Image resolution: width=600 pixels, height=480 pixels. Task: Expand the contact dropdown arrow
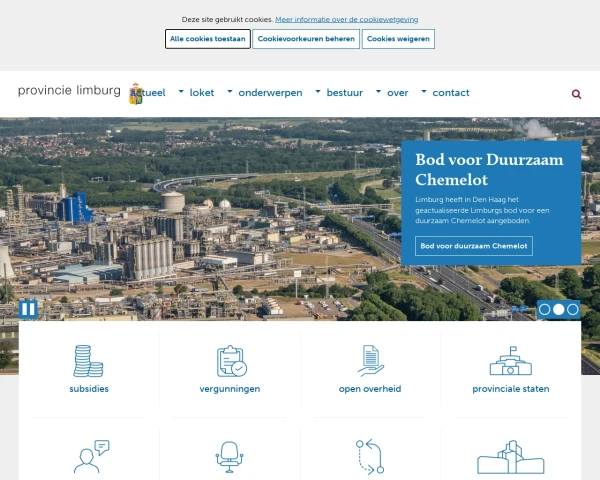coord(424,91)
